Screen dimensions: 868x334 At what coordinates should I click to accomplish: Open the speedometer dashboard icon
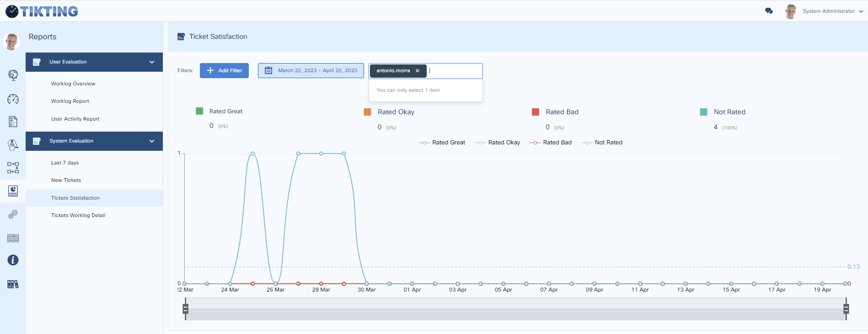13,99
